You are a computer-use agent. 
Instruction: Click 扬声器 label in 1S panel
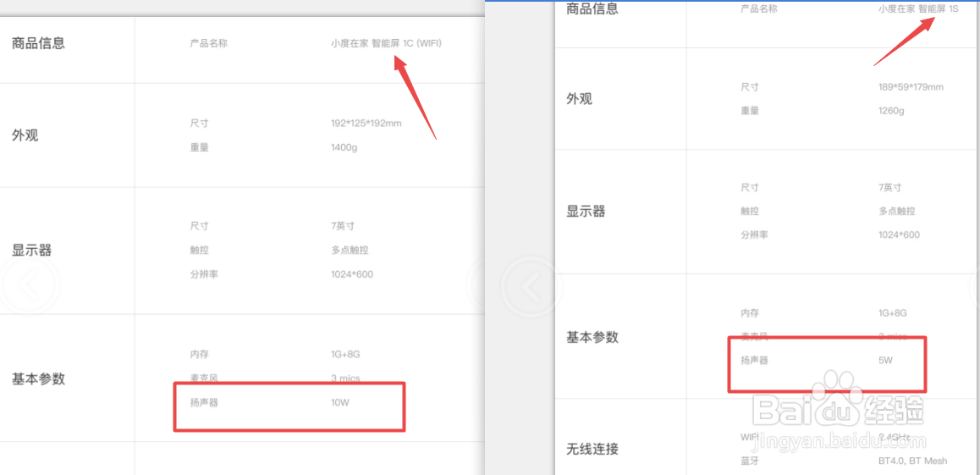[754, 361]
